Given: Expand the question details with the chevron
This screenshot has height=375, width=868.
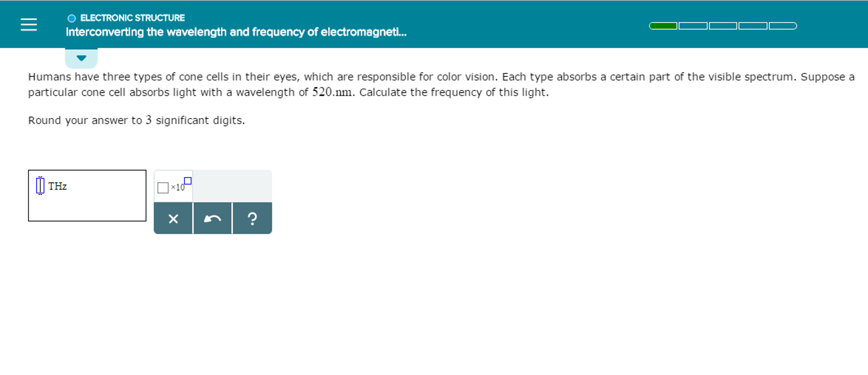Looking at the screenshot, I should [81, 57].
